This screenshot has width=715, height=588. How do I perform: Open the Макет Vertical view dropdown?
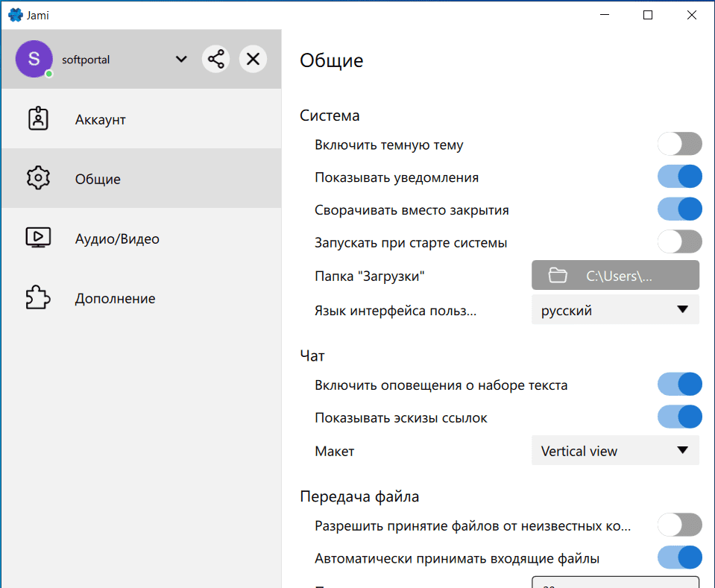tap(615, 450)
